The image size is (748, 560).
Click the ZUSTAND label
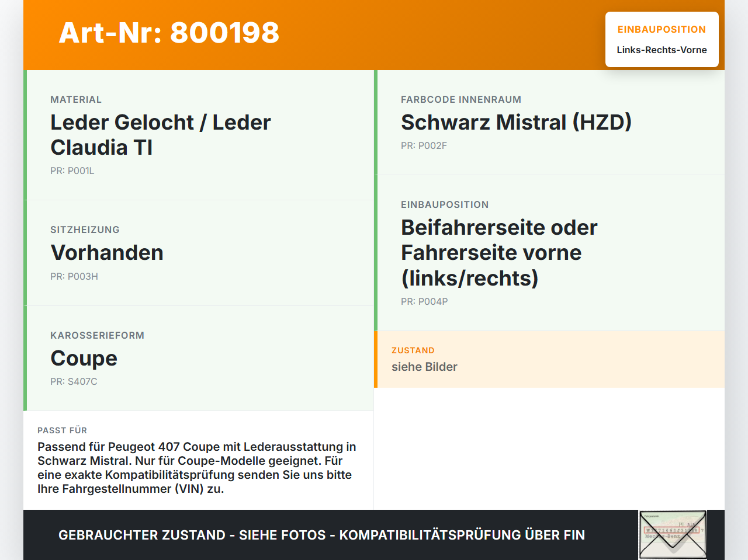pyautogui.click(x=413, y=350)
